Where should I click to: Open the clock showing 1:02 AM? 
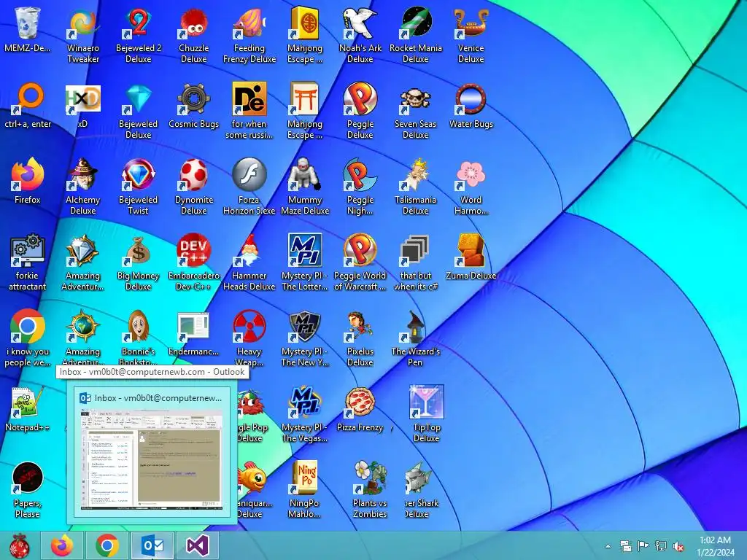(x=715, y=546)
